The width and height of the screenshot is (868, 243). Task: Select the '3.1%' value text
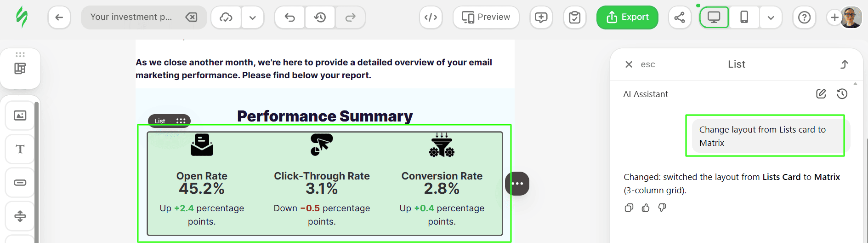pos(322,189)
